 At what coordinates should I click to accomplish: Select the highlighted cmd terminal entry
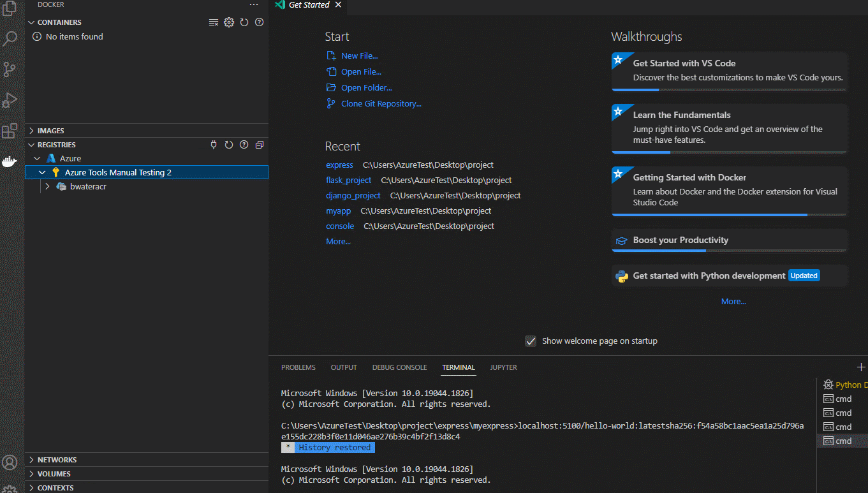point(842,441)
